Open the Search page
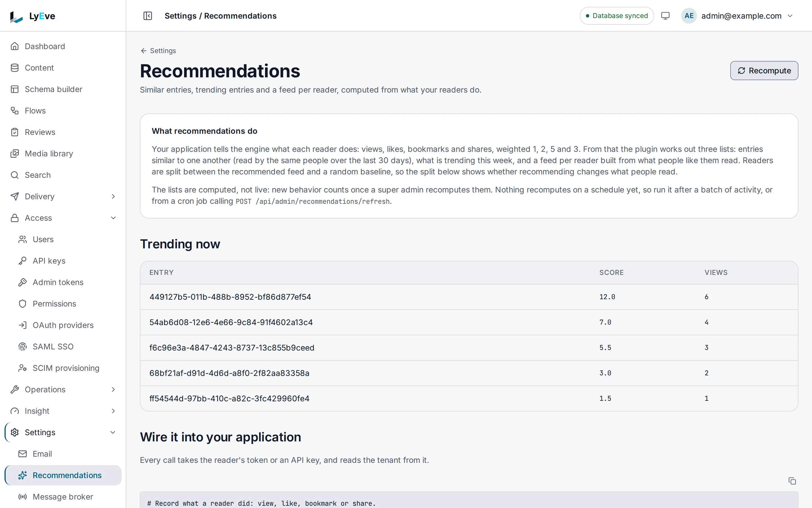 coord(63,175)
